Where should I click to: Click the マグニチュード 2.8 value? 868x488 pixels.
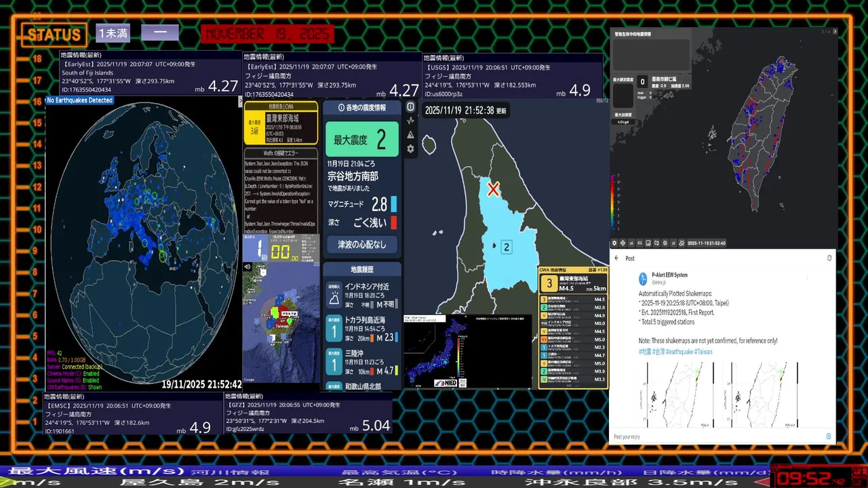pyautogui.click(x=380, y=204)
